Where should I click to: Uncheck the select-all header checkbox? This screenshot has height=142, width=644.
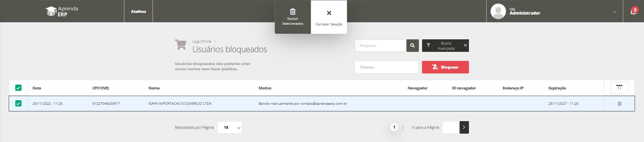pyautogui.click(x=18, y=88)
